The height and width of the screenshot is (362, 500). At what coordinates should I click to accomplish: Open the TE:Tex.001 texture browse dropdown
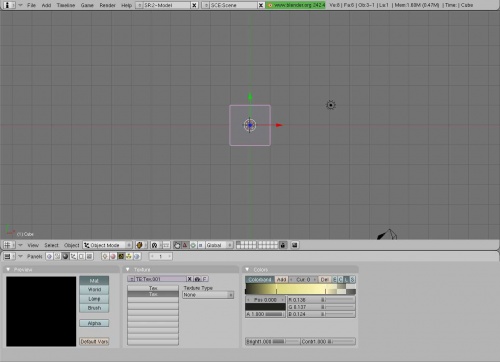click(131, 279)
